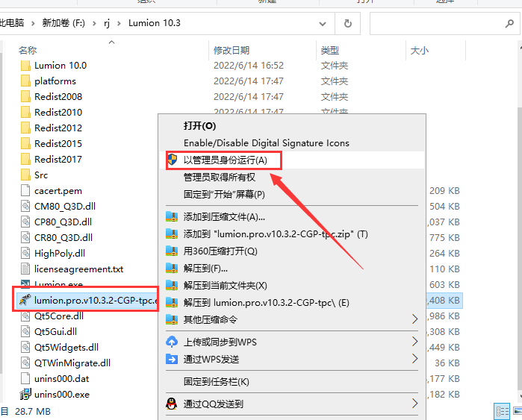Click the QQ penguin icon in context menu
The image size is (522, 420).
pos(172,404)
